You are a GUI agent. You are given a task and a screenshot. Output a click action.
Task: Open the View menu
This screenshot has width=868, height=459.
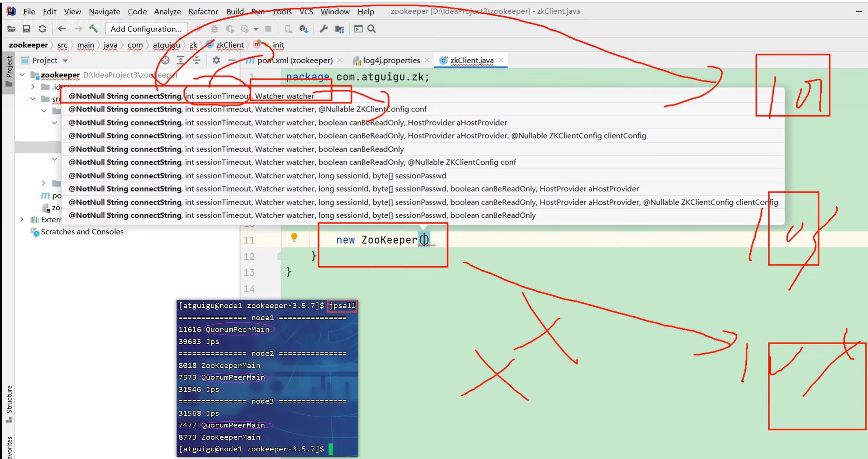[x=72, y=11]
